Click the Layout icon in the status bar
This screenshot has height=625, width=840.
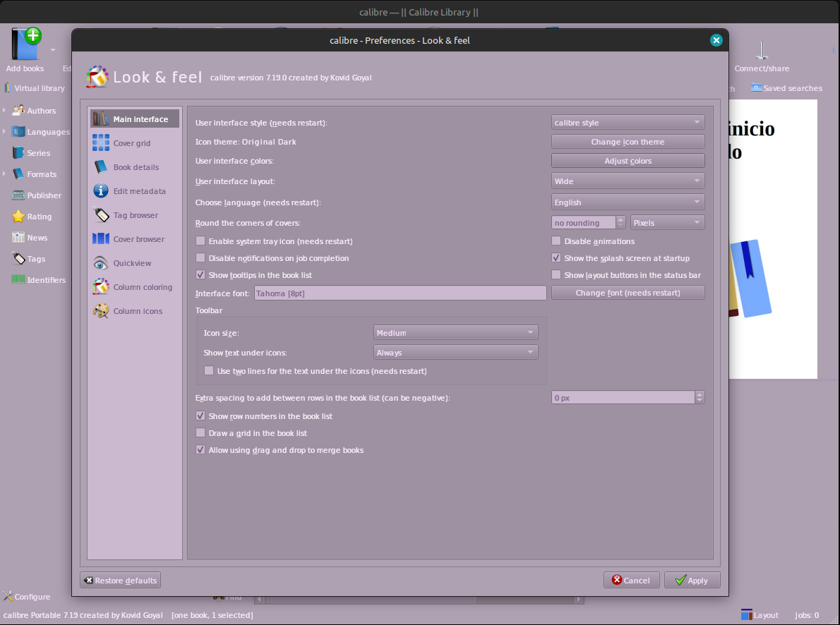coord(746,615)
